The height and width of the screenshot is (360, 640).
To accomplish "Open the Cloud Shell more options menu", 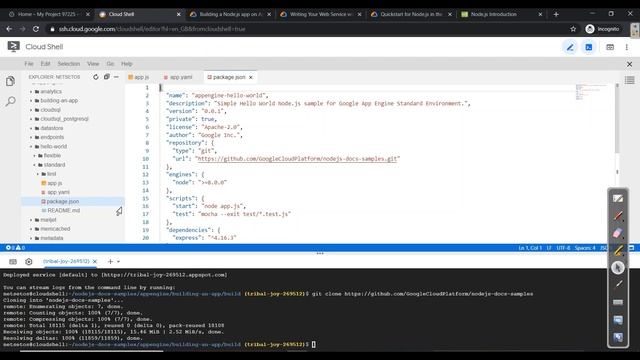I will coord(627,47).
